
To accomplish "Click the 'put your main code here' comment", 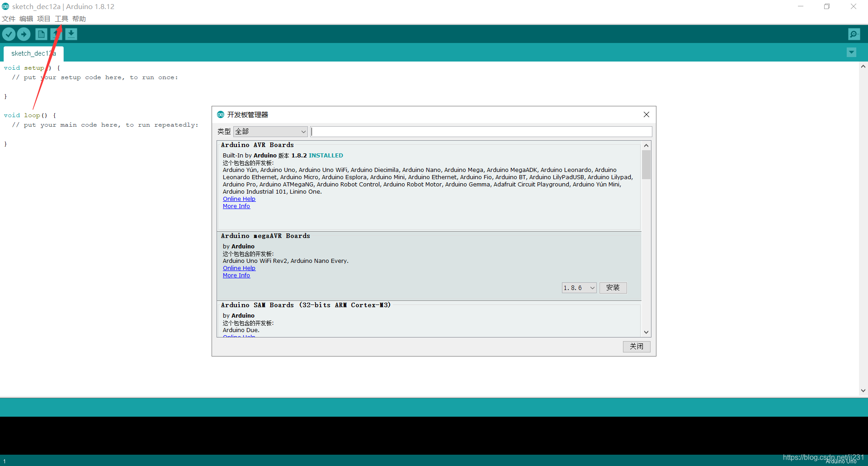I will coord(105,125).
